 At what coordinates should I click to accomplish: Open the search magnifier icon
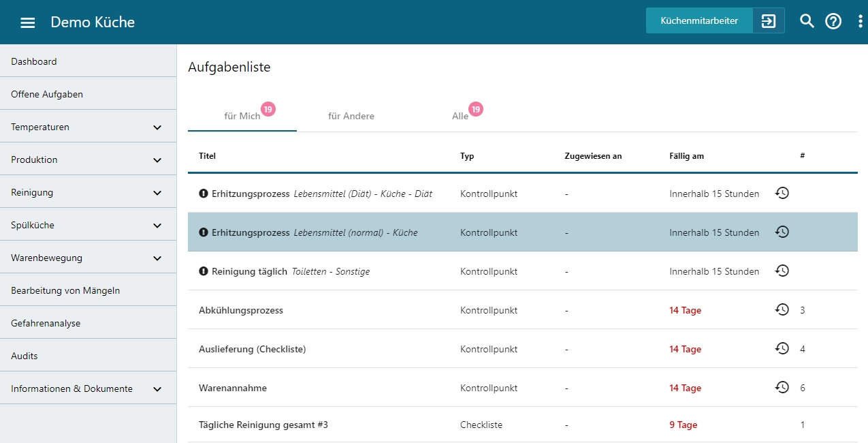pos(807,21)
